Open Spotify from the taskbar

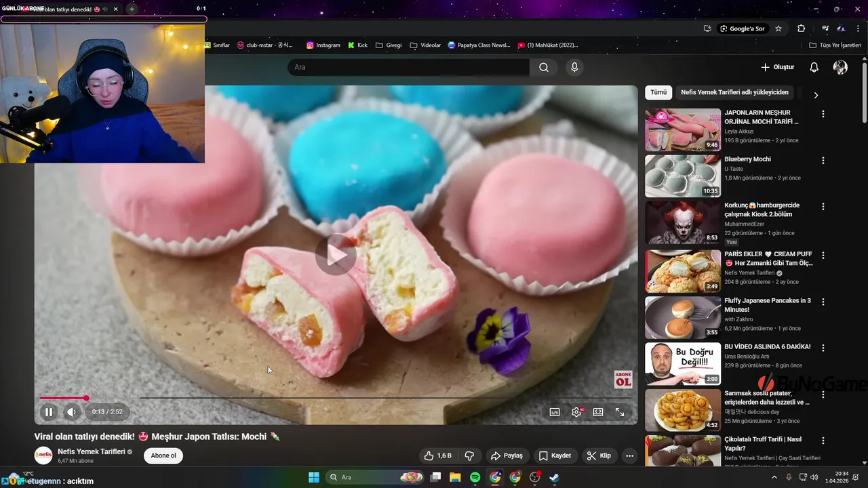click(x=475, y=477)
